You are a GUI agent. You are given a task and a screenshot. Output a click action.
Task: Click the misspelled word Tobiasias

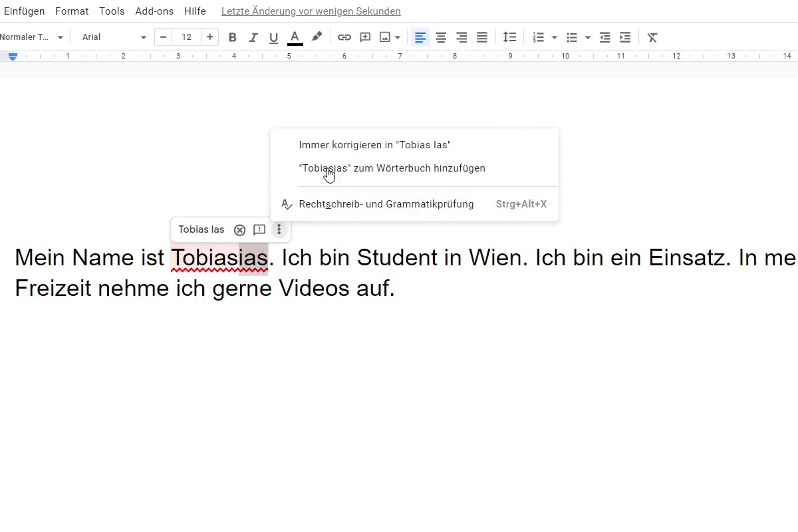[219, 258]
